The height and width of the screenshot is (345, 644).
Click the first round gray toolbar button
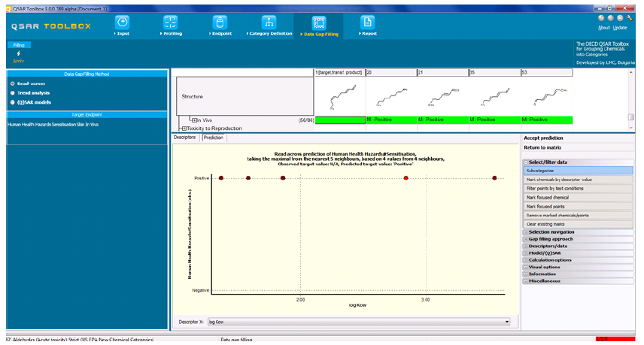[x=601, y=18]
